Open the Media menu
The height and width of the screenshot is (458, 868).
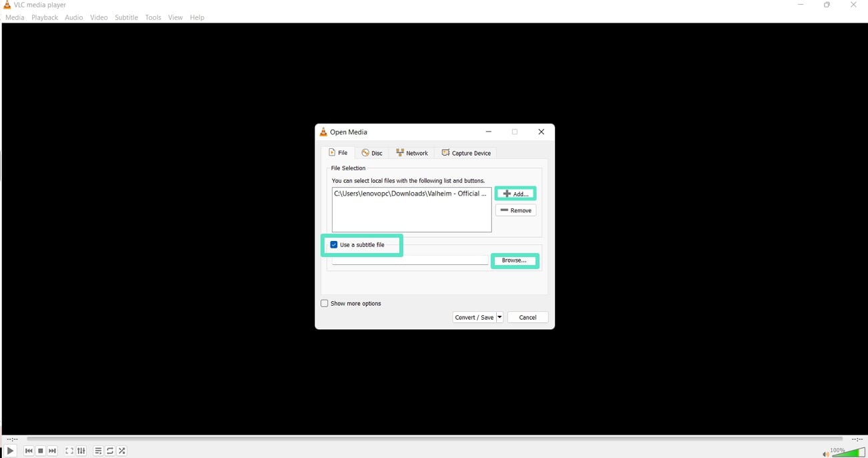15,17
